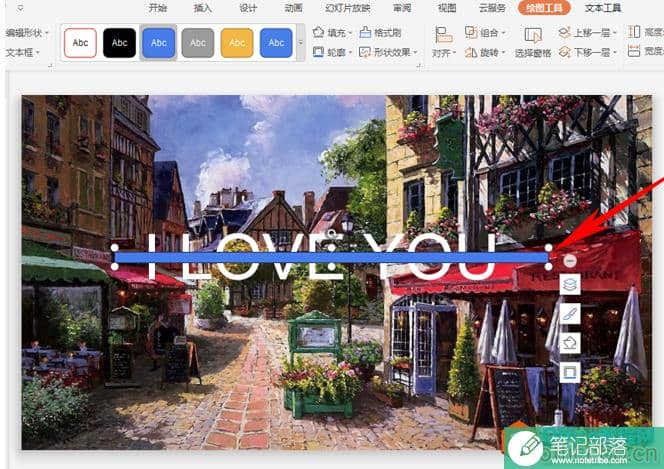
Task: Open the 幻灯片放映 tab
Action: click(x=348, y=8)
